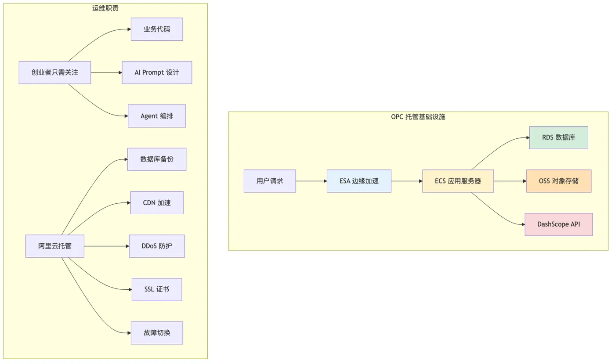This screenshot has width=615, height=364.
Task: Click the 运维职责 group title
Action: pyautogui.click(x=105, y=8)
